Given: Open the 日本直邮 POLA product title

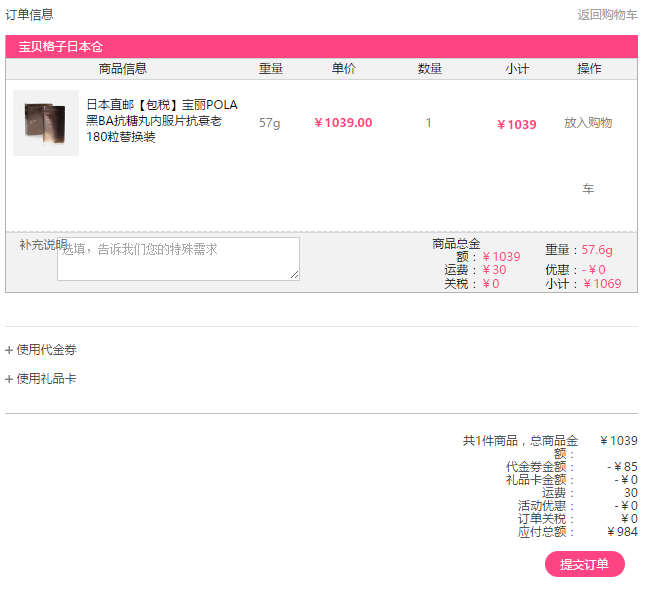Looking at the screenshot, I should click(x=161, y=121).
